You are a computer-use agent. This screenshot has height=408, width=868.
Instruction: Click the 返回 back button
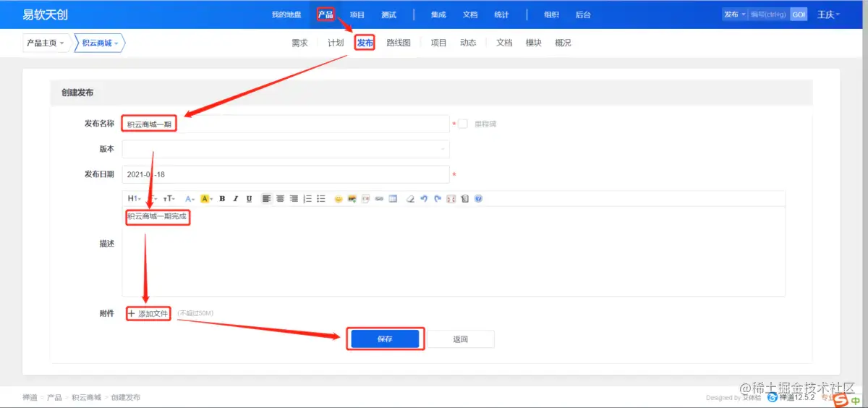point(461,339)
